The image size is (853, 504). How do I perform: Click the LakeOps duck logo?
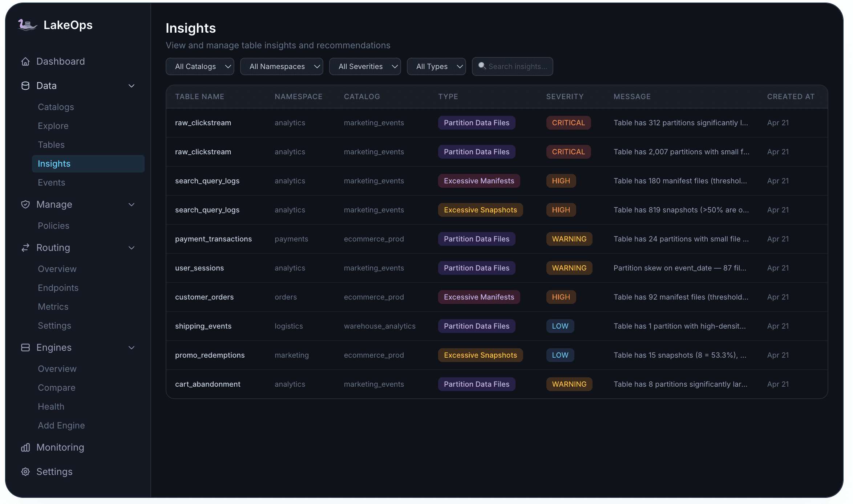click(27, 25)
